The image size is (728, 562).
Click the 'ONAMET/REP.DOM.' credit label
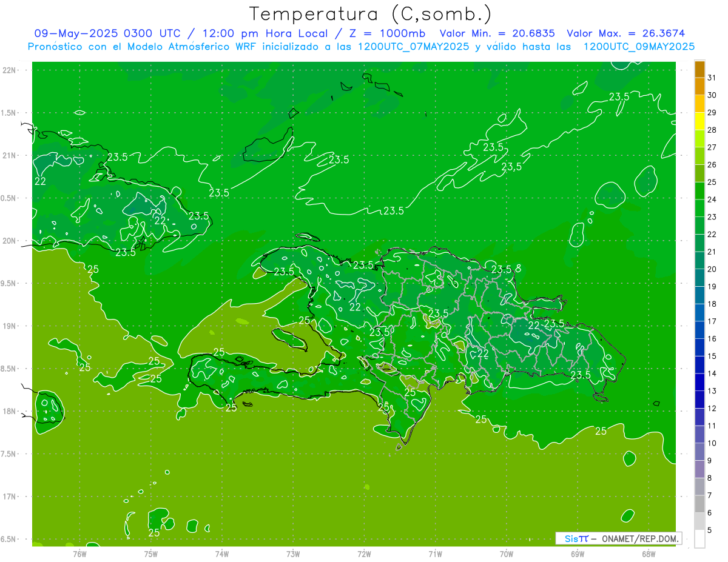[x=639, y=538]
